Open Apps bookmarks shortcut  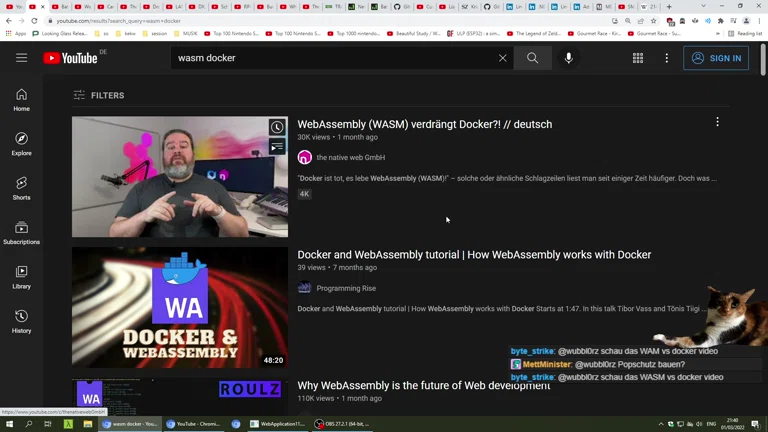point(16,34)
